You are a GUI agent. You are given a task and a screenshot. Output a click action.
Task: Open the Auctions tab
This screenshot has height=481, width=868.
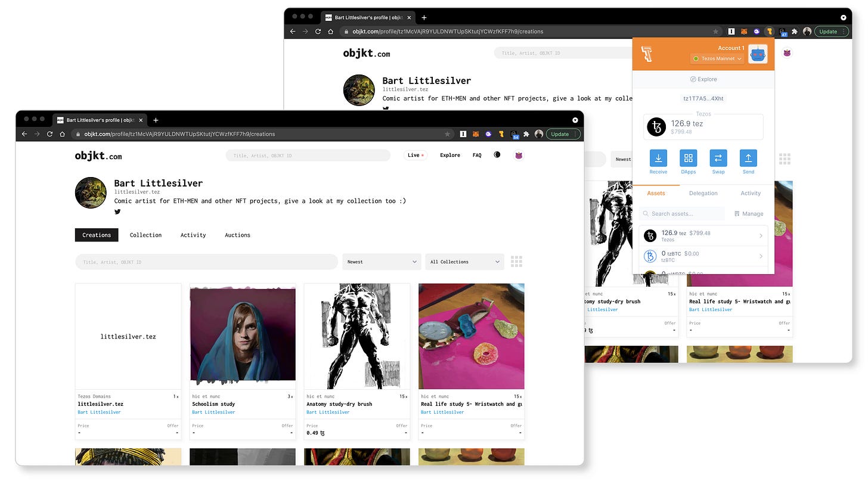pos(237,235)
